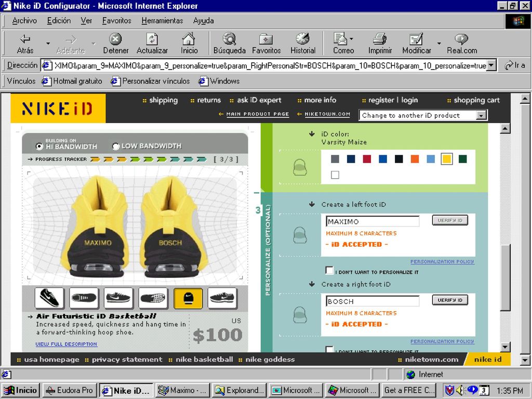Open the Correo dropdown arrow
532x399 pixels.
point(351,38)
